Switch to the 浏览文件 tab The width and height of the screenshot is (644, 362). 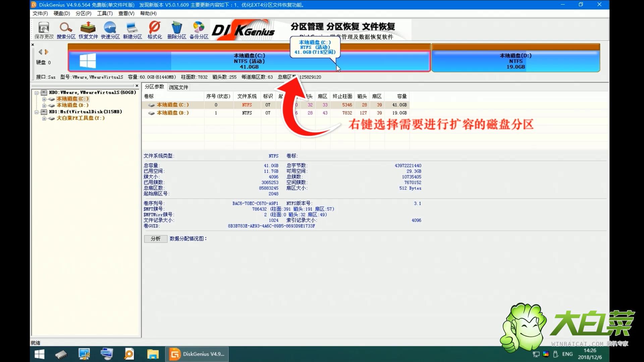pos(178,87)
